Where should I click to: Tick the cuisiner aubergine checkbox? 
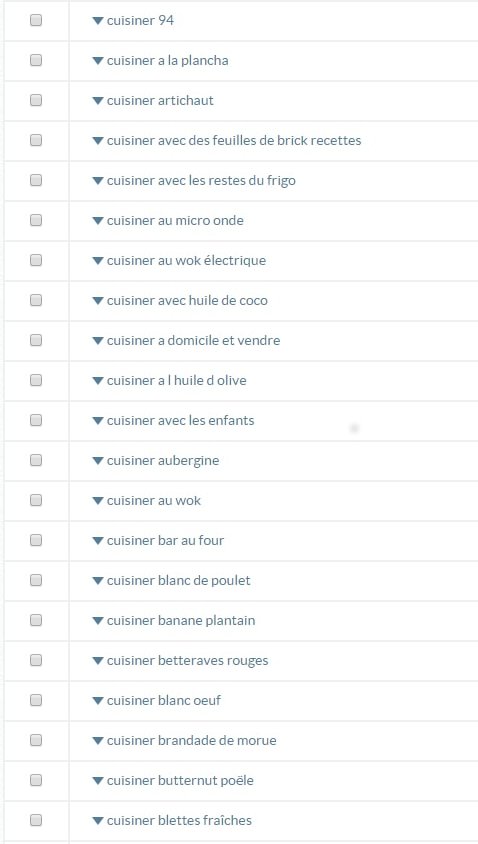(x=36, y=460)
